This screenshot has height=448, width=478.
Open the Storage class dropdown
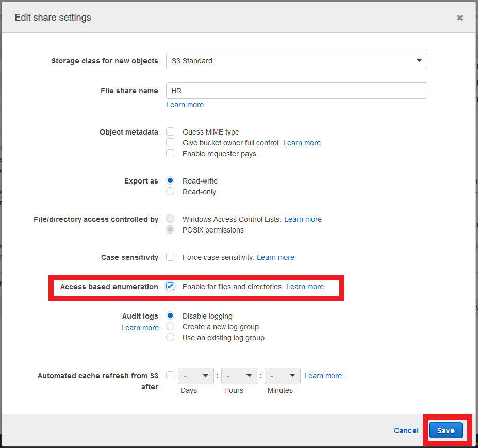point(296,61)
